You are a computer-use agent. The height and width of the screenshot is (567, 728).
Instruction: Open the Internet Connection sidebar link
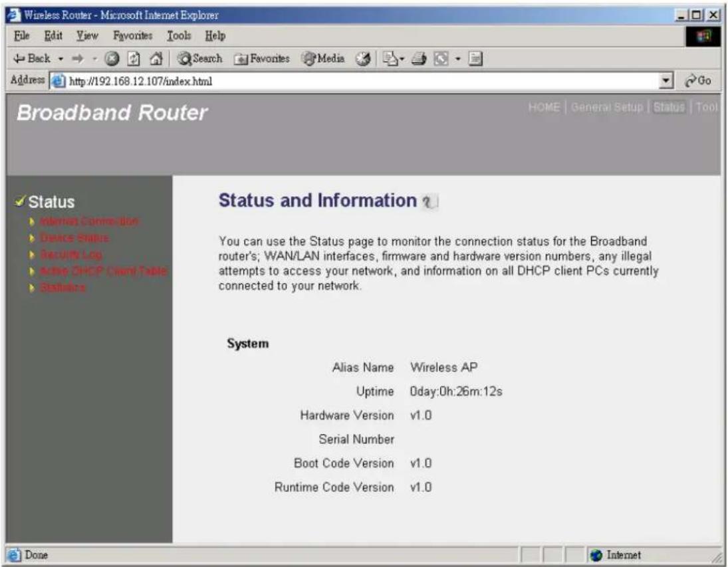click(89, 221)
